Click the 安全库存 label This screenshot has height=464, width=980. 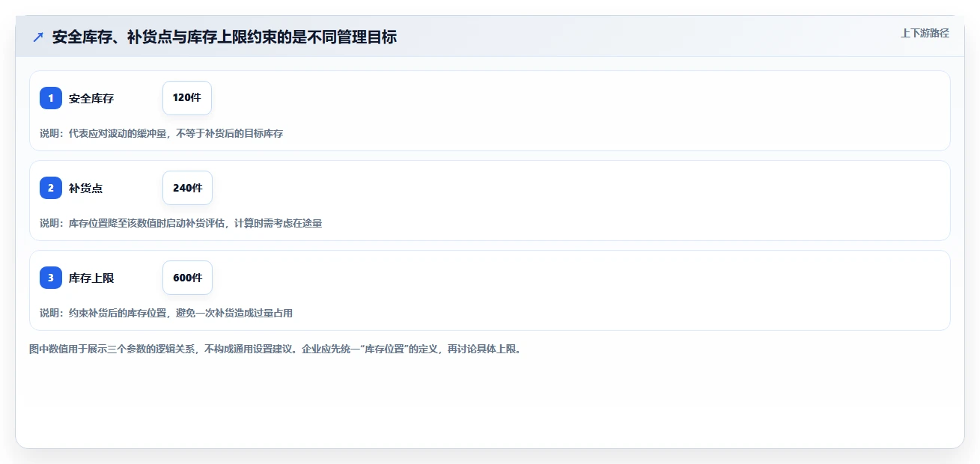(91, 98)
